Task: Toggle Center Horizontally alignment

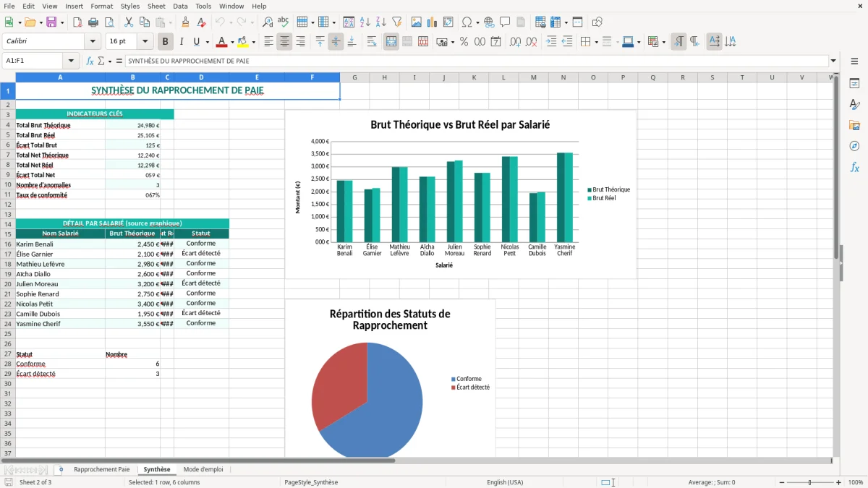Action: (284, 42)
